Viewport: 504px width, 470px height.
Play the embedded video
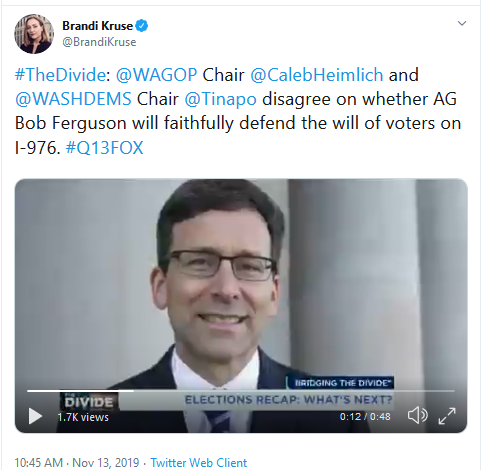35,416
